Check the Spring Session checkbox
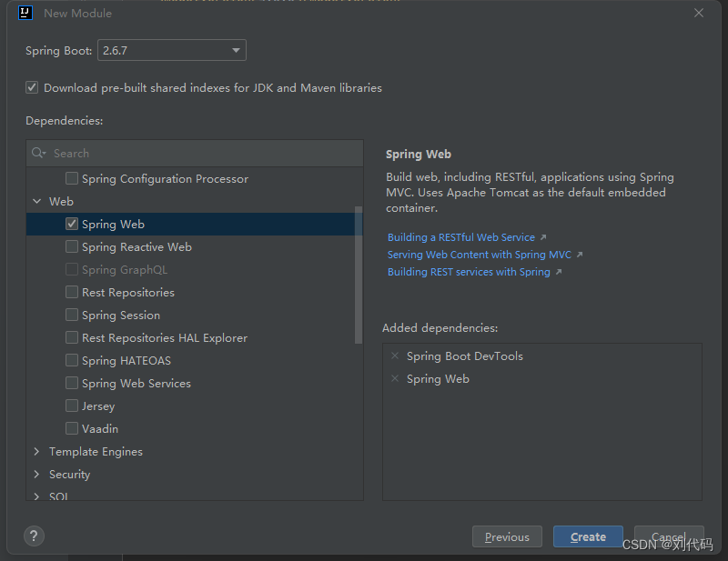The width and height of the screenshot is (728, 561). (x=72, y=315)
